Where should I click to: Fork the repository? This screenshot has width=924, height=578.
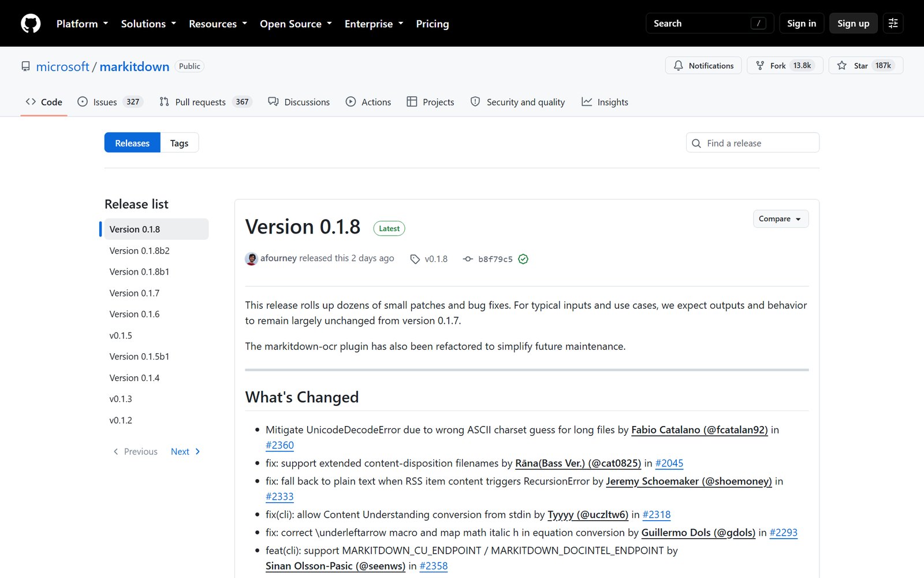[x=785, y=65]
